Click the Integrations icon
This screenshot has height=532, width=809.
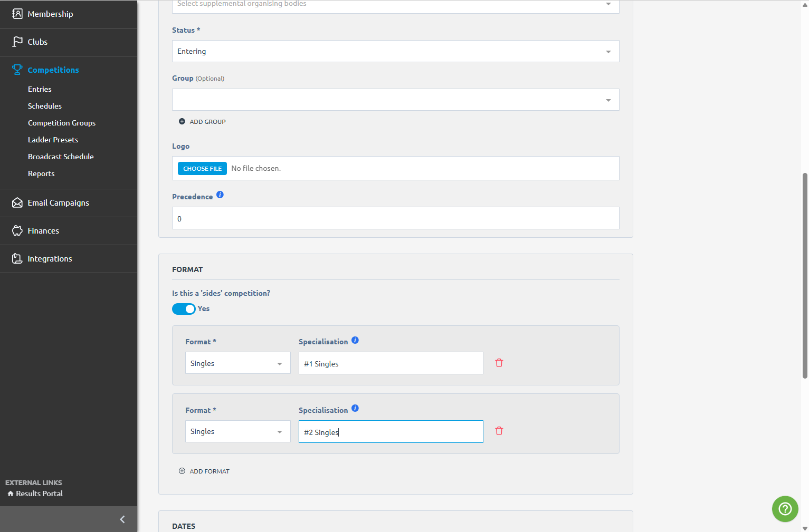pyautogui.click(x=17, y=258)
